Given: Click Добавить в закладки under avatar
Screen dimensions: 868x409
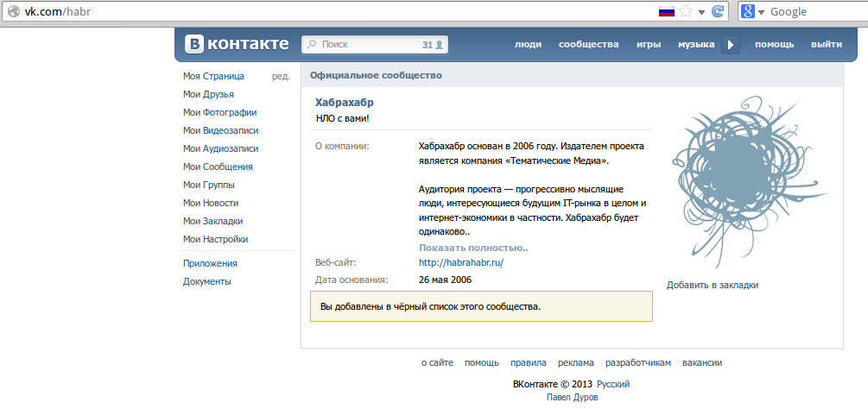Looking at the screenshot, I should click(712, 285).
